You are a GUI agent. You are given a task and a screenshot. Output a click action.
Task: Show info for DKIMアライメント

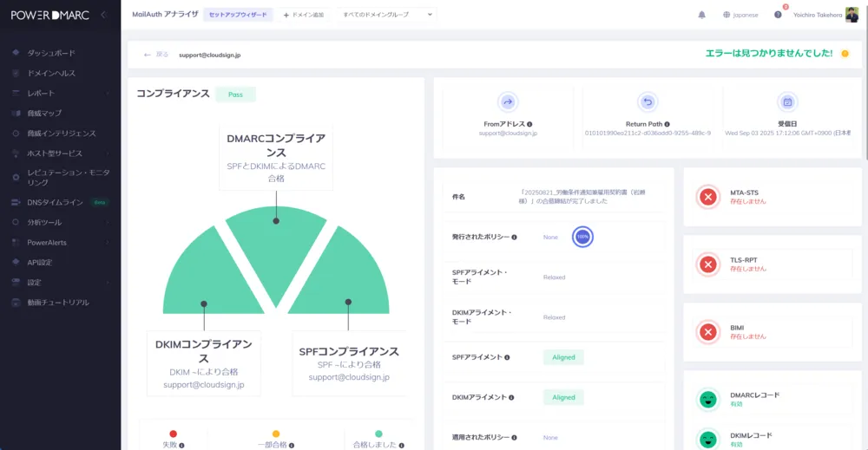[x=511, y=397]
